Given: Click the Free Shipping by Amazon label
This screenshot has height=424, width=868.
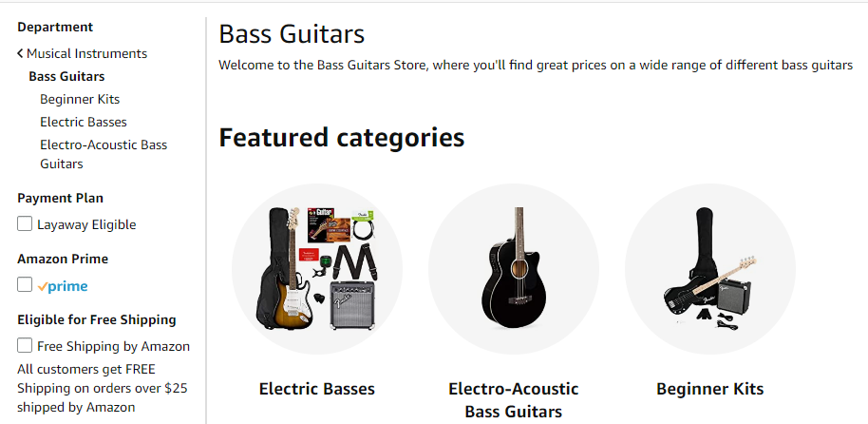Looking at the screenshot, I should click(113, 346).
